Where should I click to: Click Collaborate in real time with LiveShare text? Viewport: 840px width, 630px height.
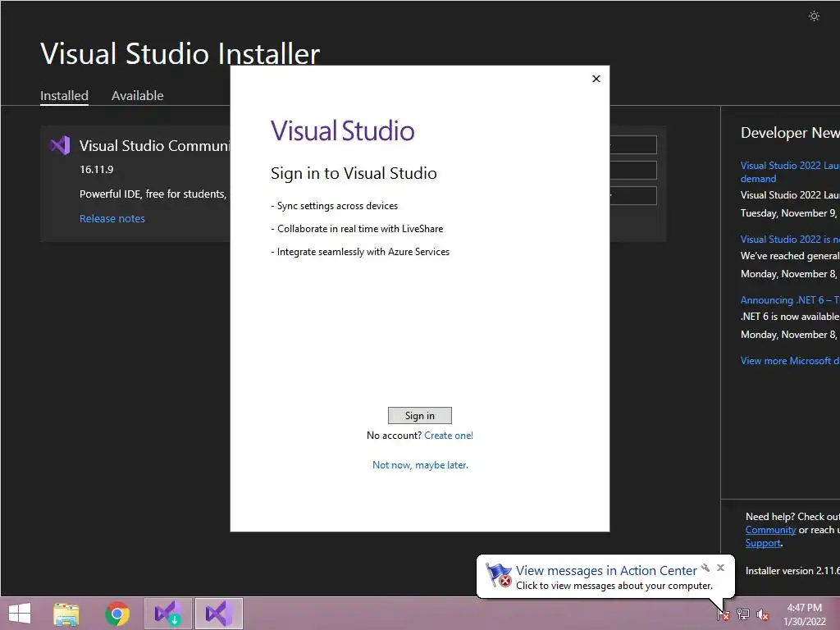pyautogui.click(x=358, y=229)
